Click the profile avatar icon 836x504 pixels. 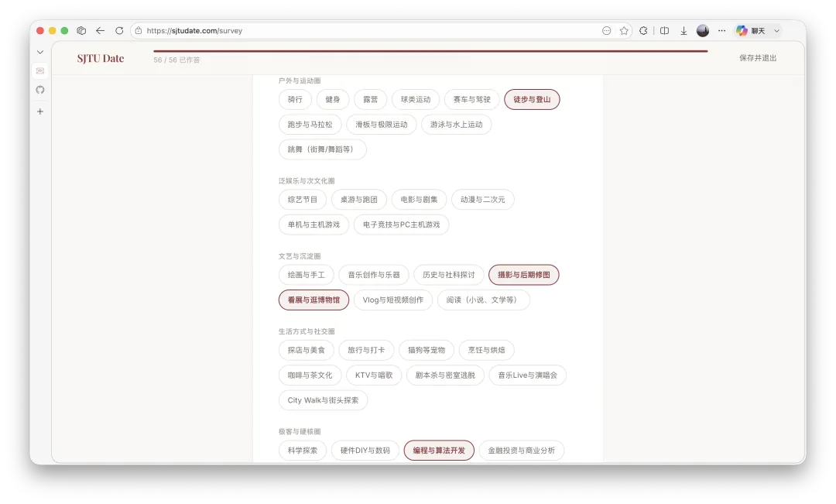click(703, 31)
